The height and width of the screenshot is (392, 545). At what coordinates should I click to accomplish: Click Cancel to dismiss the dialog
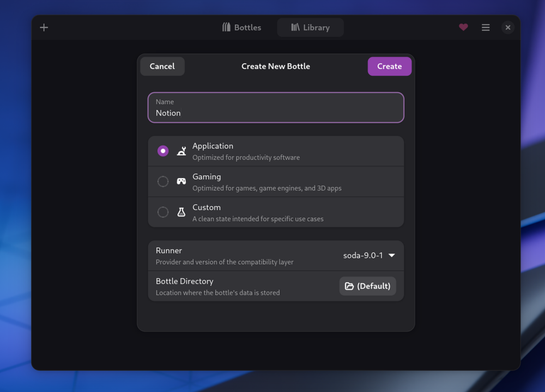pos(162,66)
